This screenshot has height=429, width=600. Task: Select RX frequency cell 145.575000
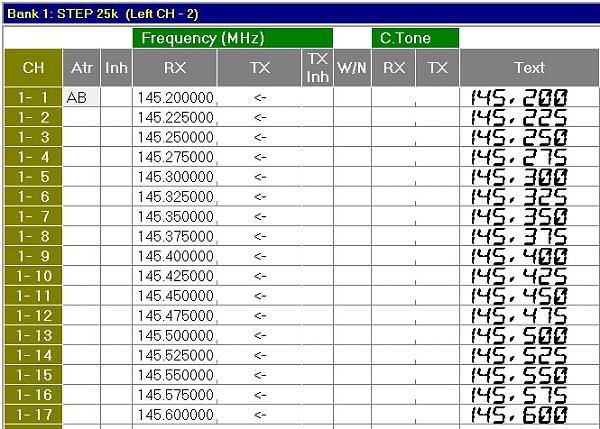tap(174, 395)
